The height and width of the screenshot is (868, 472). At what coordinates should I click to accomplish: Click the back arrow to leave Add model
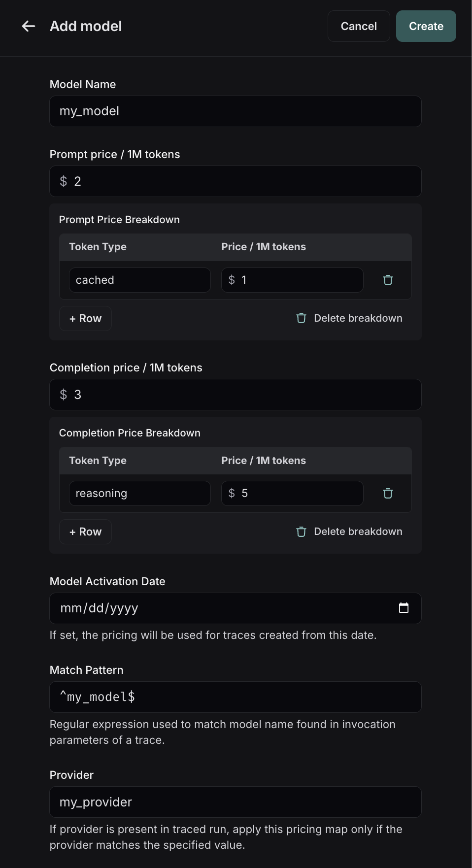click(28, 26)
